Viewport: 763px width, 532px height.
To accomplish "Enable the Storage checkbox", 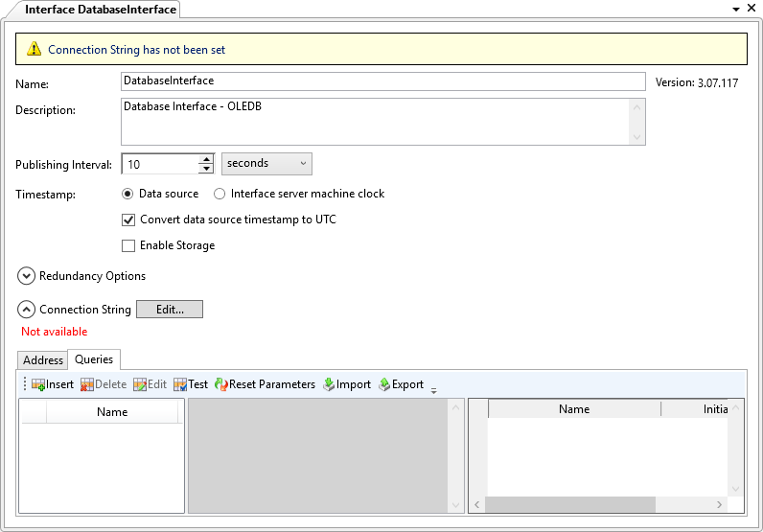I will coord(128,245).
